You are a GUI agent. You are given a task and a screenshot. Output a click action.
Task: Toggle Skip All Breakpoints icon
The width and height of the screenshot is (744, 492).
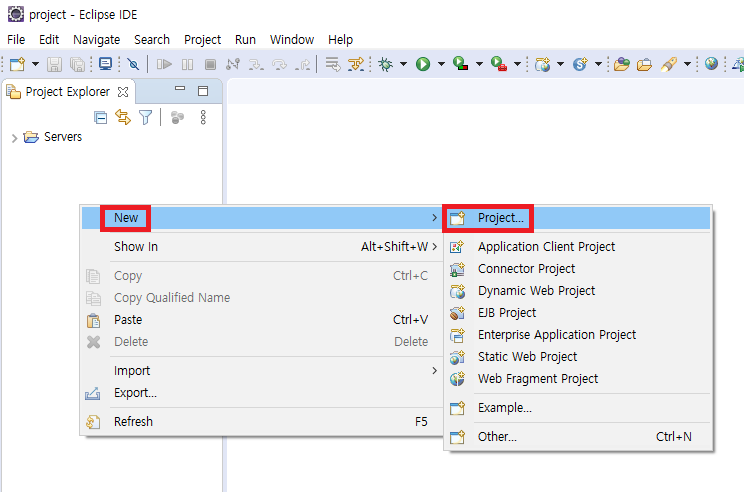point(133,64)
